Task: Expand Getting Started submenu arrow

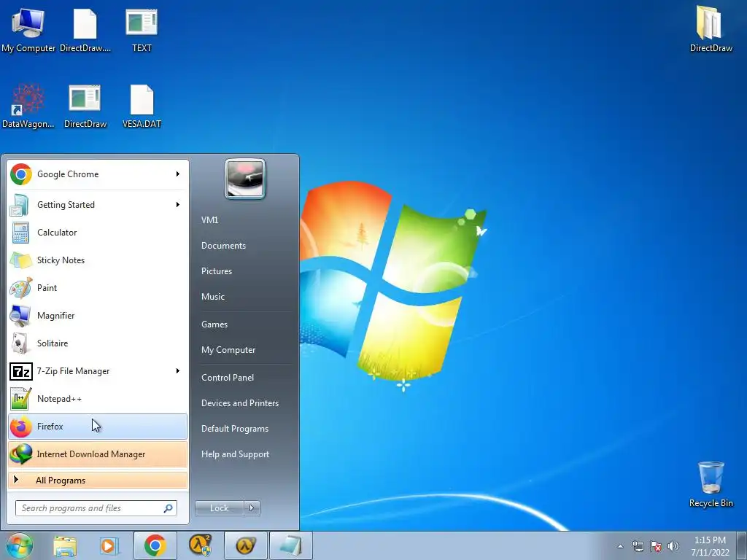Action: tap(178, 205)
